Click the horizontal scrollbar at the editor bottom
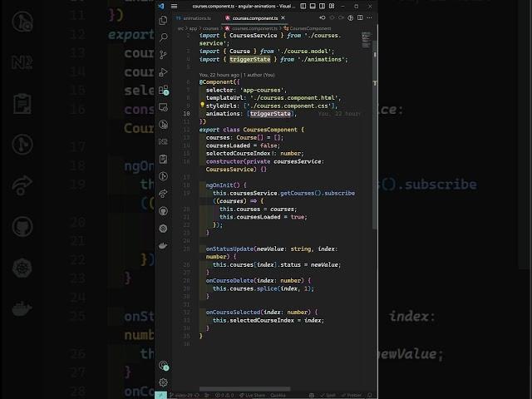This screenshot has height=399, width=532. pyautogui.click(x=244, y=389)
